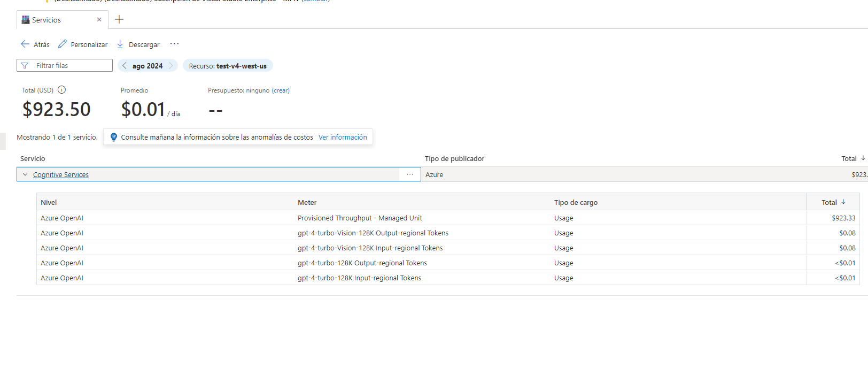This screenshot has width=868, height=367.
Task: Click the $923.50 total amount
Action: coord(57,110)
